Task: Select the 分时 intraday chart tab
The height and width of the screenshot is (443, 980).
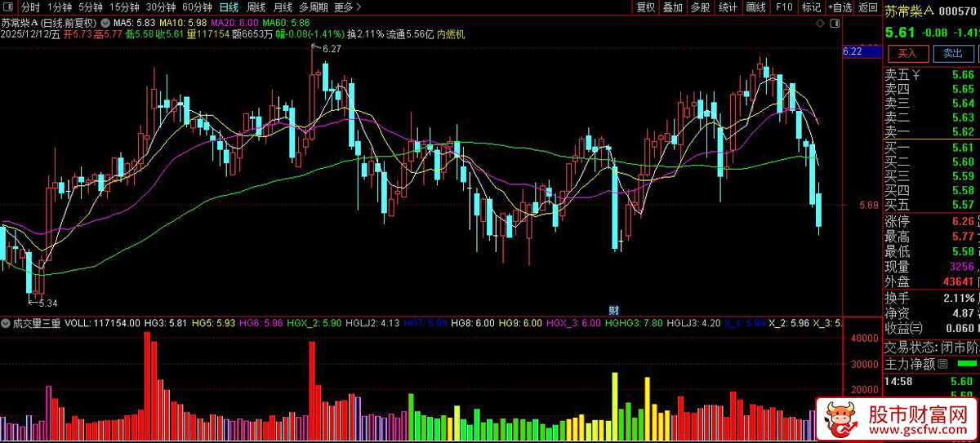Action: pyautogui.click(x=30, y=7)
